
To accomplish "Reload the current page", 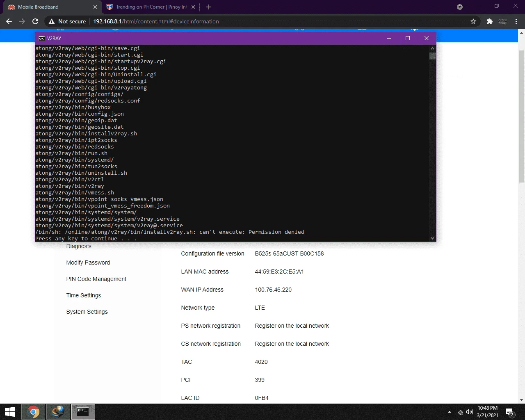I will [x=35, y=21].
